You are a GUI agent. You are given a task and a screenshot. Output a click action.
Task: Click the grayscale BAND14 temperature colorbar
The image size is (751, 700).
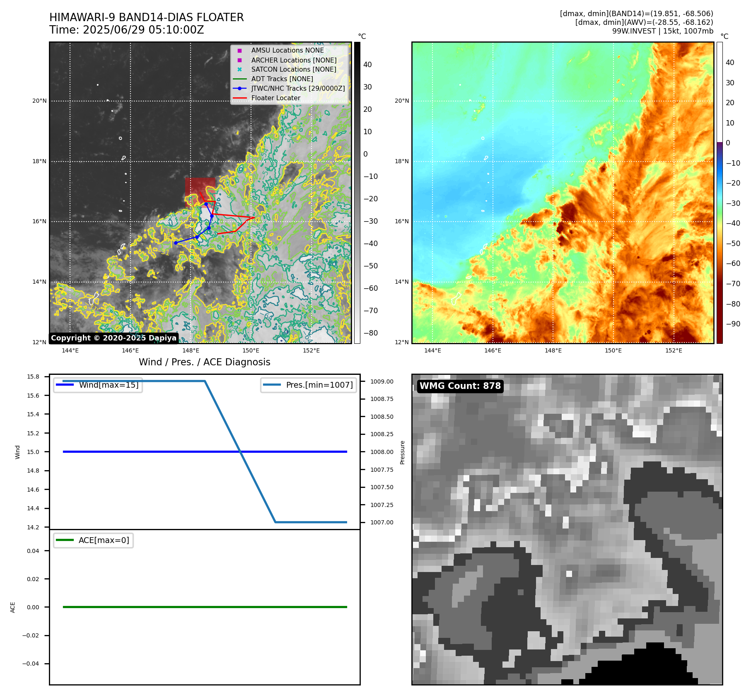[x=357, y=193]
